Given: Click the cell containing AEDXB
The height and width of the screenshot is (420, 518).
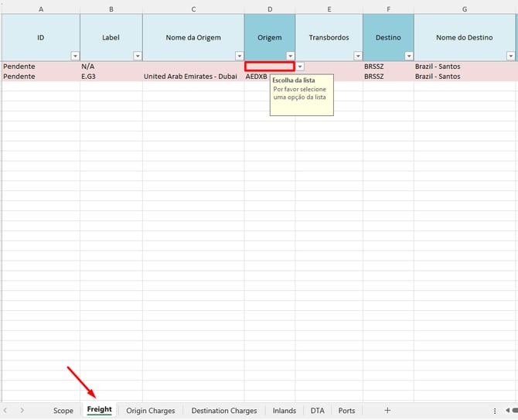Looking at the screenshot, I should click(x=257, y=77).
